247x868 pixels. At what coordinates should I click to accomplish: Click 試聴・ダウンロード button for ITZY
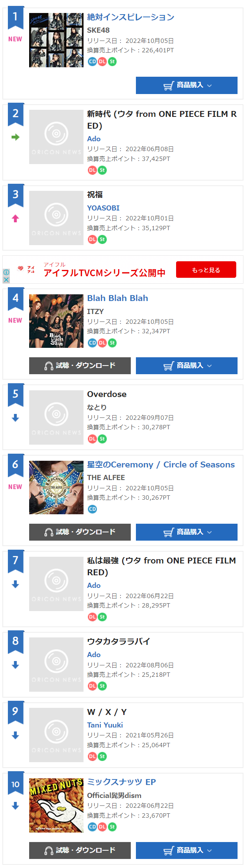pyautogui.click(x=80, y=366)
